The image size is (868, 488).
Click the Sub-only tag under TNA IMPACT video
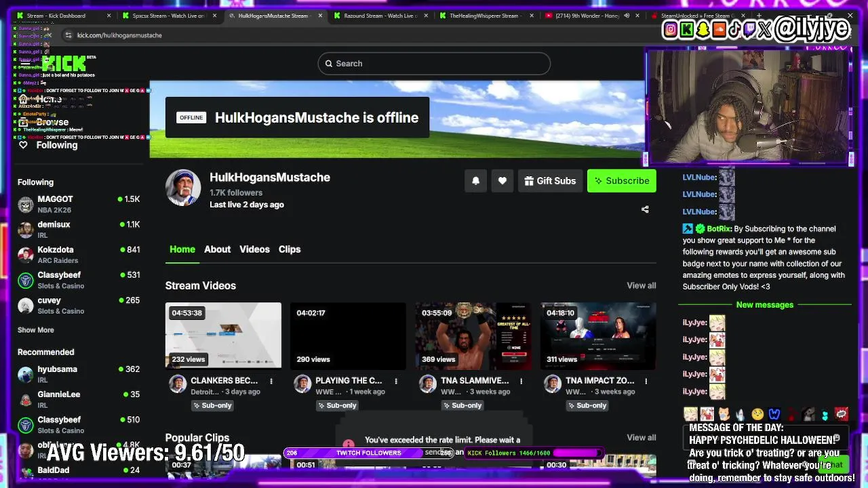pyautogui.click(x=587, y=405)
